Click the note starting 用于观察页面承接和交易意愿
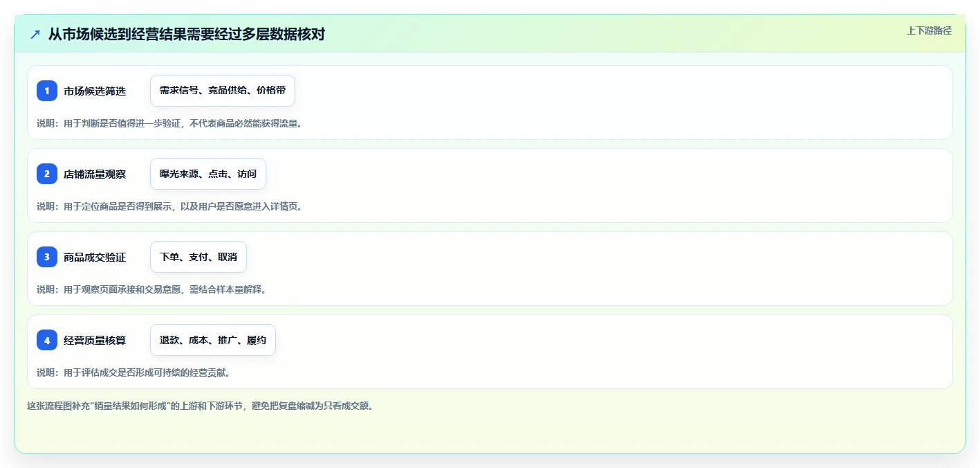980x468 pixels. [x=151, y=289]
